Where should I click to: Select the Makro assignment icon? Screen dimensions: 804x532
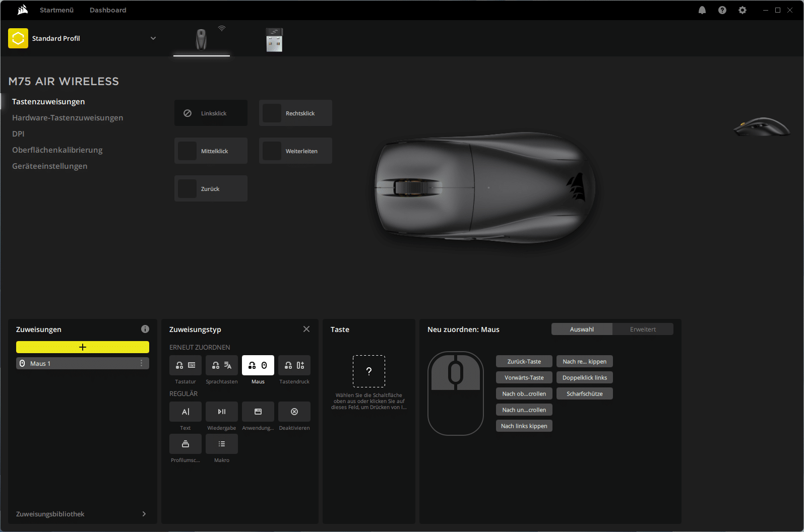tap(221, 444)
